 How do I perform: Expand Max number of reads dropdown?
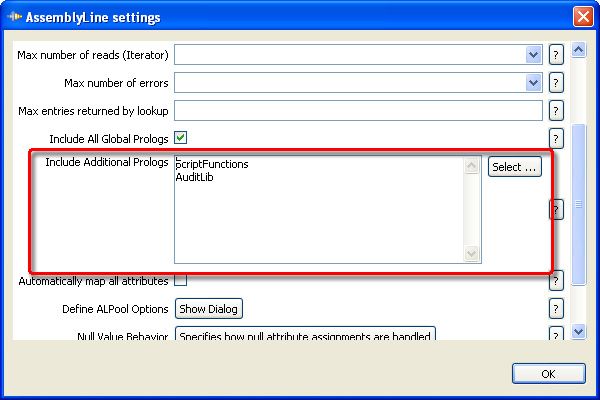point(533,55)
